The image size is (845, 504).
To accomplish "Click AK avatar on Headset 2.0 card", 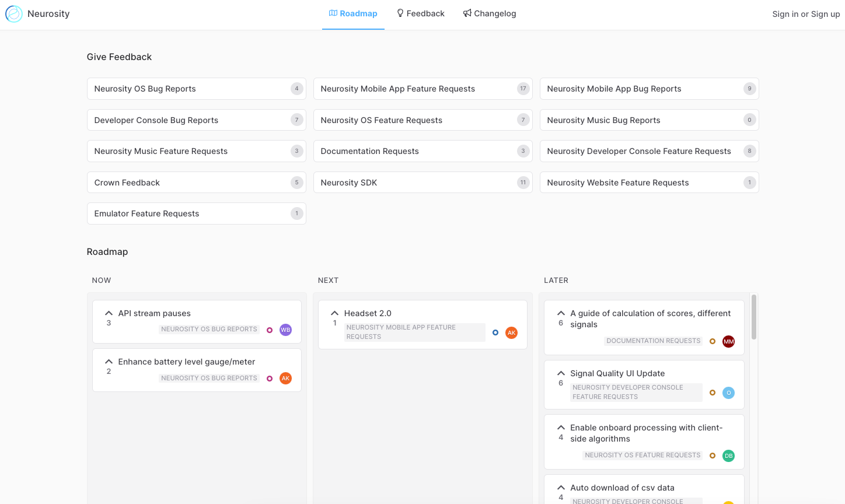I will point(511,332).
